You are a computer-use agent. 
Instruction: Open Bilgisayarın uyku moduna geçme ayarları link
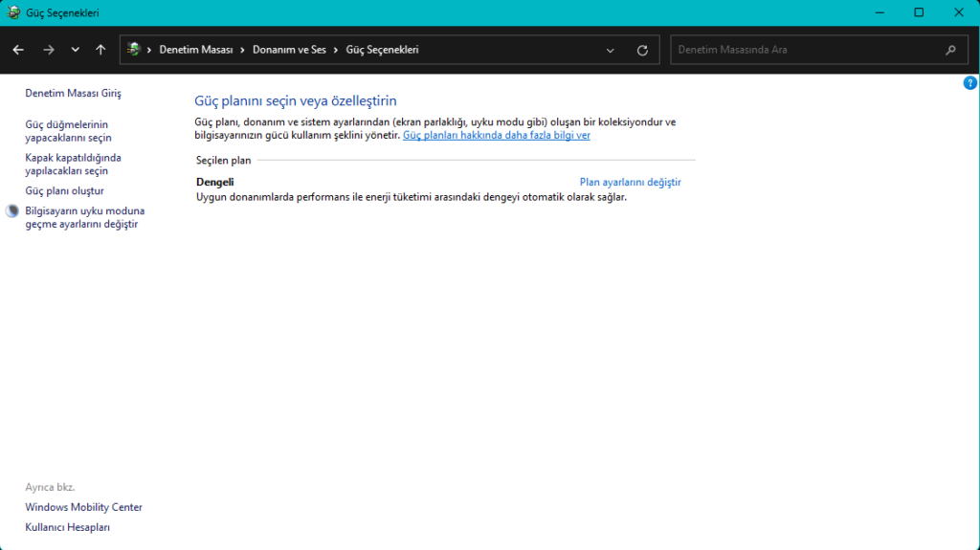click(84, 217)
